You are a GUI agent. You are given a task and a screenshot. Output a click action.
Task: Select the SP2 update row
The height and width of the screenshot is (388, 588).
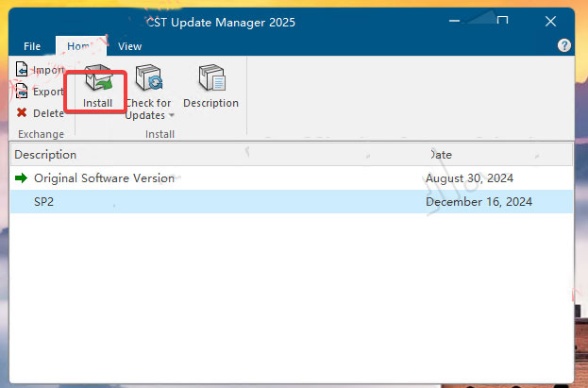point(292,201)
